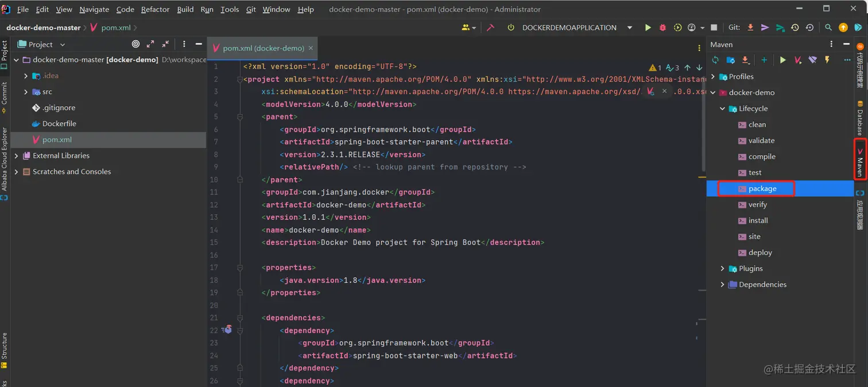
Task: Open the Build menu
Action: pos(185,9)
